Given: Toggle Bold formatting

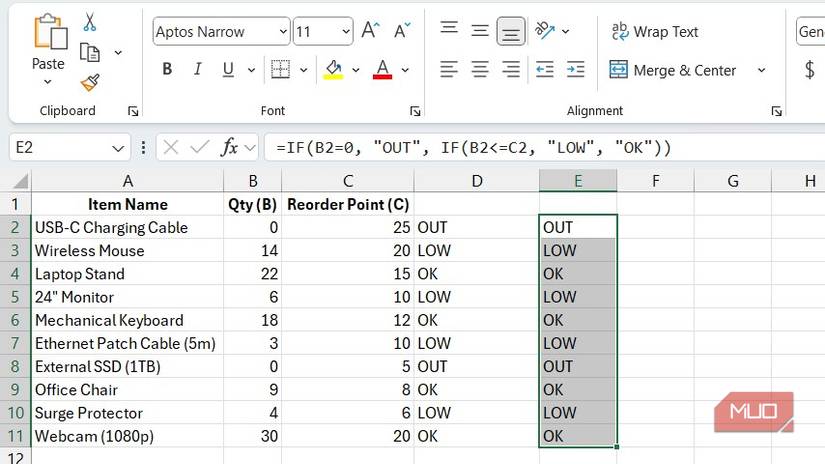Looking at the screenshot, I should tap(167, 69).
